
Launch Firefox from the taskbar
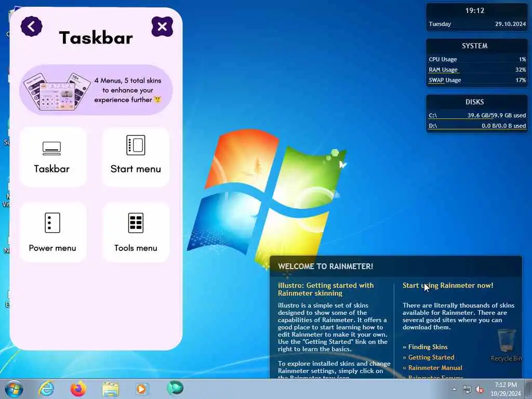click(78, 389)
